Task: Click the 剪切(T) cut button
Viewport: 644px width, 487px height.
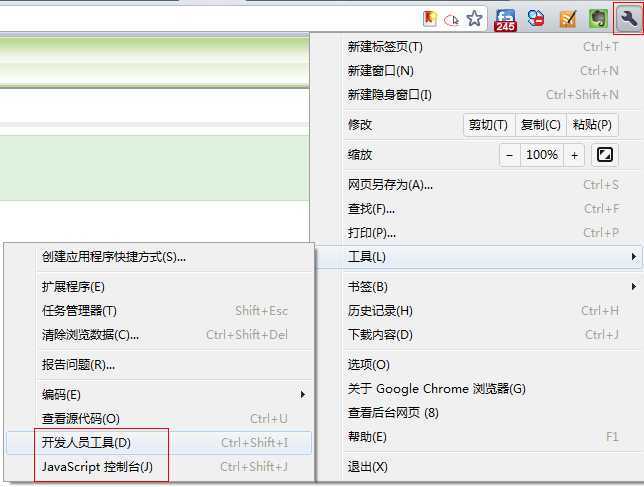Action: point(489,124)
